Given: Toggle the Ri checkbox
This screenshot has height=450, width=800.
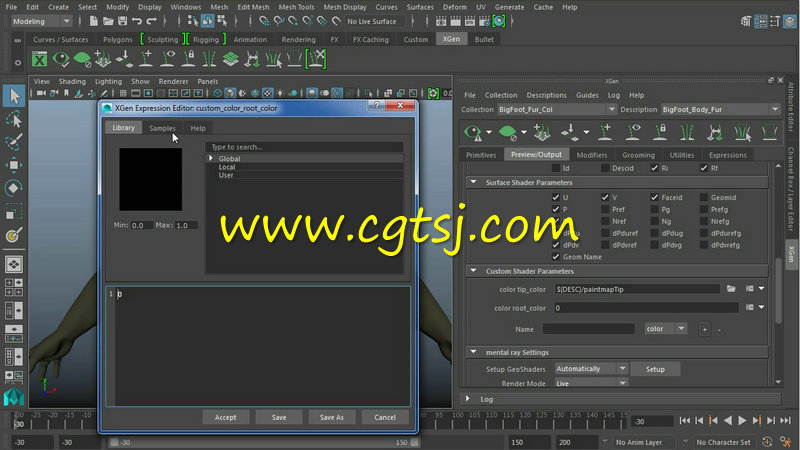Looking at the screenshot, I should 655,168.
